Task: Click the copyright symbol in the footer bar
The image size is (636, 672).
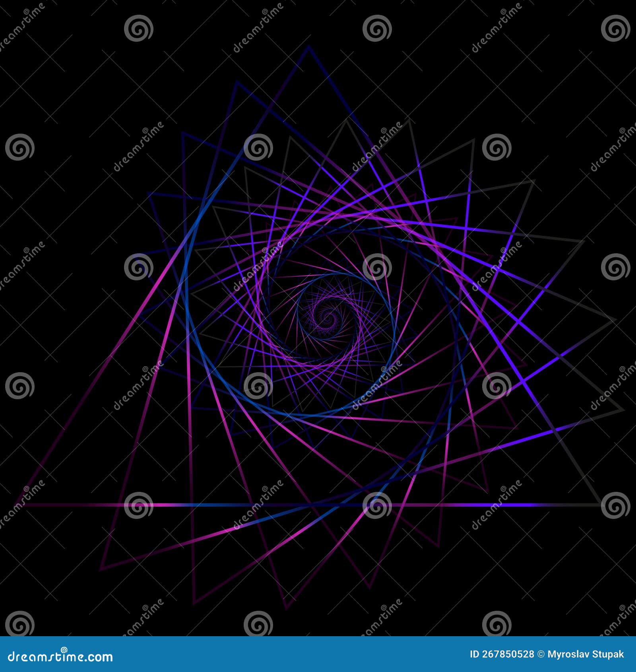Action: click(541, 654)
